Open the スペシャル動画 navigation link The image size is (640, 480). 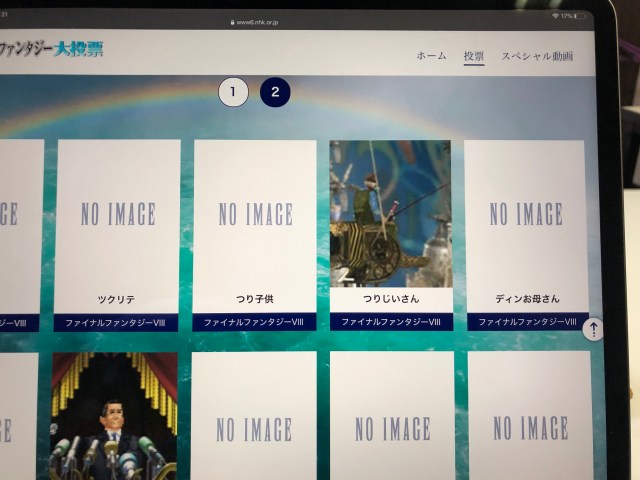[x=537, y=56]
